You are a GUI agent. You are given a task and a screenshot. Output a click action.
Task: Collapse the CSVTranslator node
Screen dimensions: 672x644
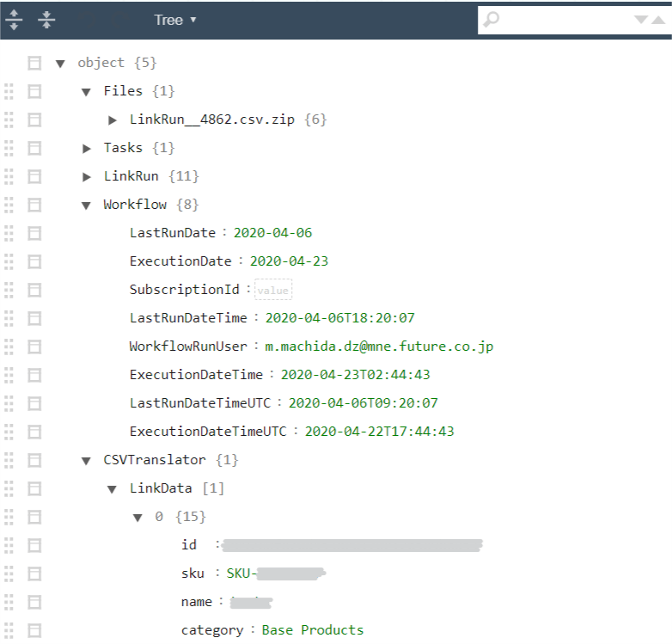tap(86, 461)
